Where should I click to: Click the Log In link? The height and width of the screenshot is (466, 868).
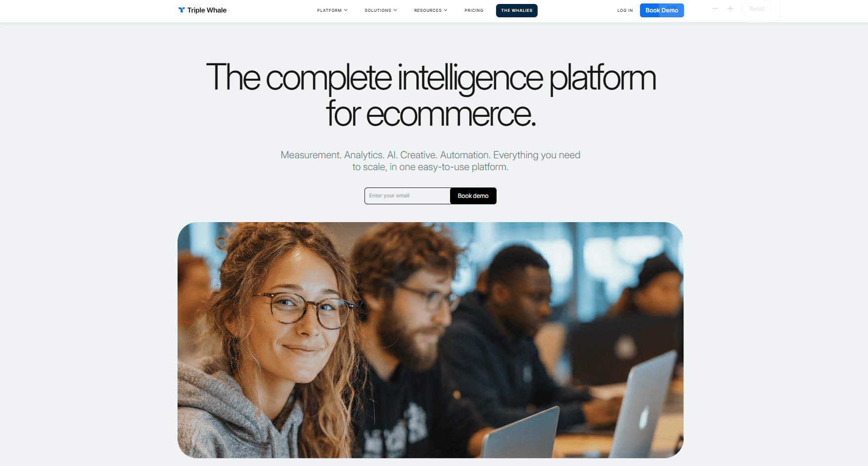625,10
